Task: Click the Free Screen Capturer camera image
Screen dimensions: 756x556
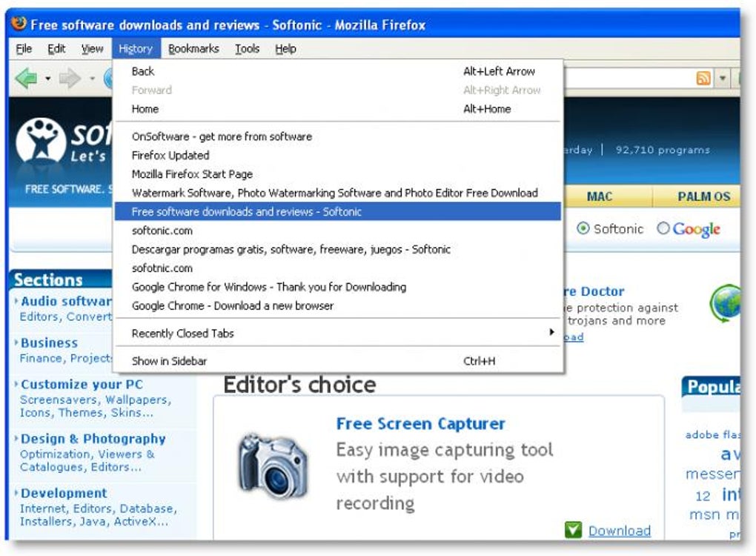Action: pyautogui.click(x=273, y=466)
